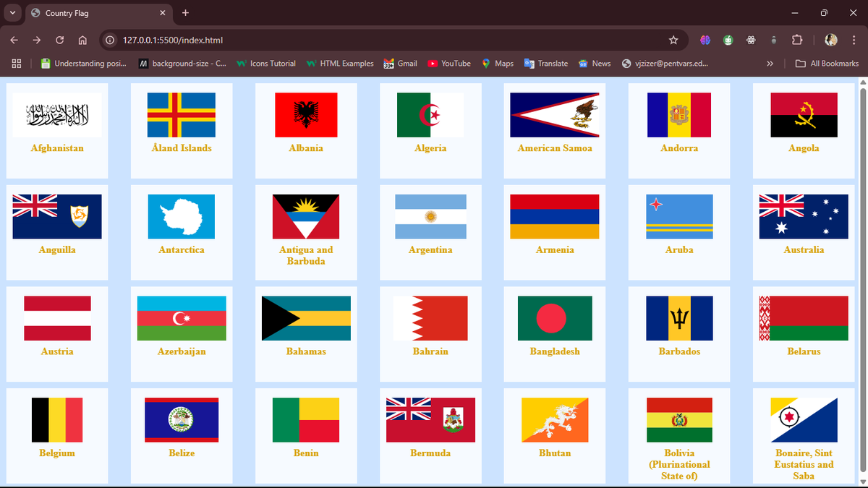The image size is (868, 488).
Task: Open Google Translate bookmark
Action: [x=545, y=64]
